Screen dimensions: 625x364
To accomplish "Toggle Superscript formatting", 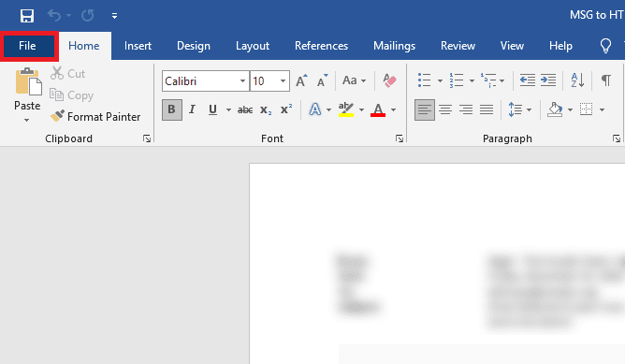I will click(286, 109).
